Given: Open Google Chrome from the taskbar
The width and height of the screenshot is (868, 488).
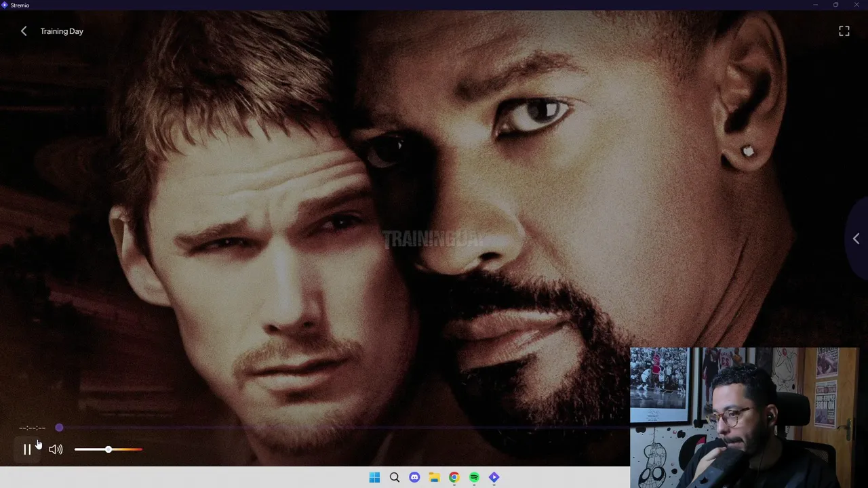Looking at the screenshot, I should coord(454,477).
